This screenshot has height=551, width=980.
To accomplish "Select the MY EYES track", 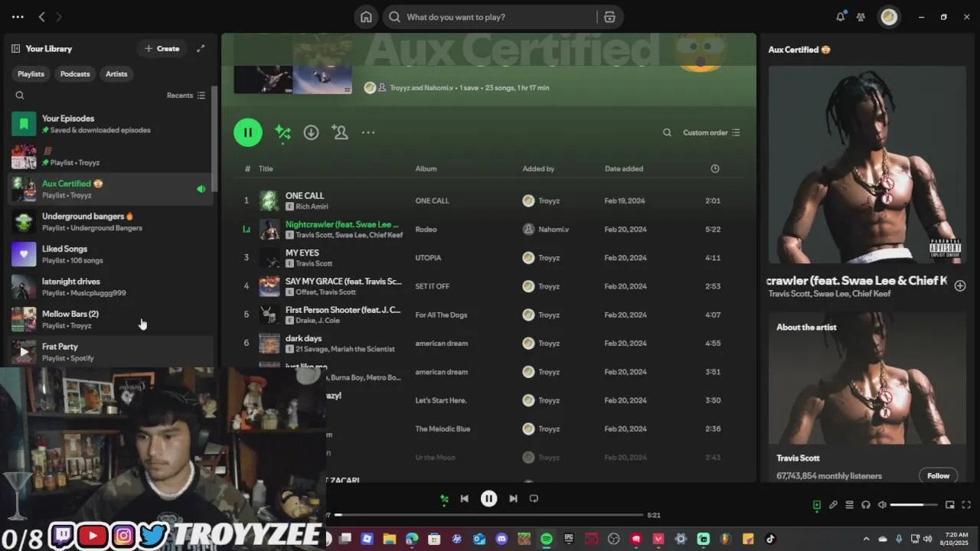I will pyautogui.click(x=302, y=253).
